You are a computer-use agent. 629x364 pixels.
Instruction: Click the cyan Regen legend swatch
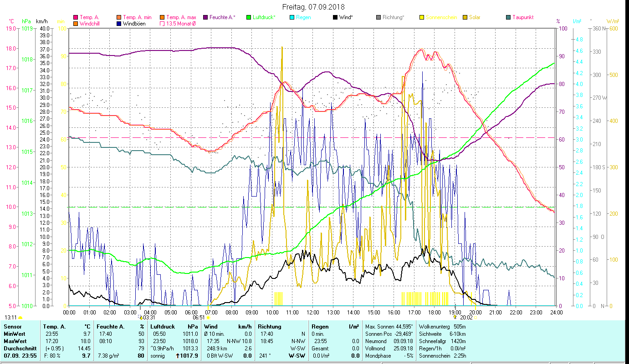tap(292, 17)
